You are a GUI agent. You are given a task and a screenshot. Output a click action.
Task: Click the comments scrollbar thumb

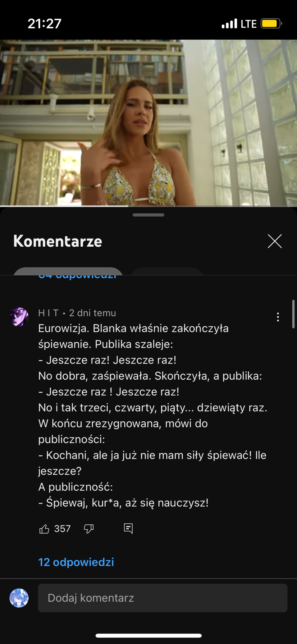293,314
